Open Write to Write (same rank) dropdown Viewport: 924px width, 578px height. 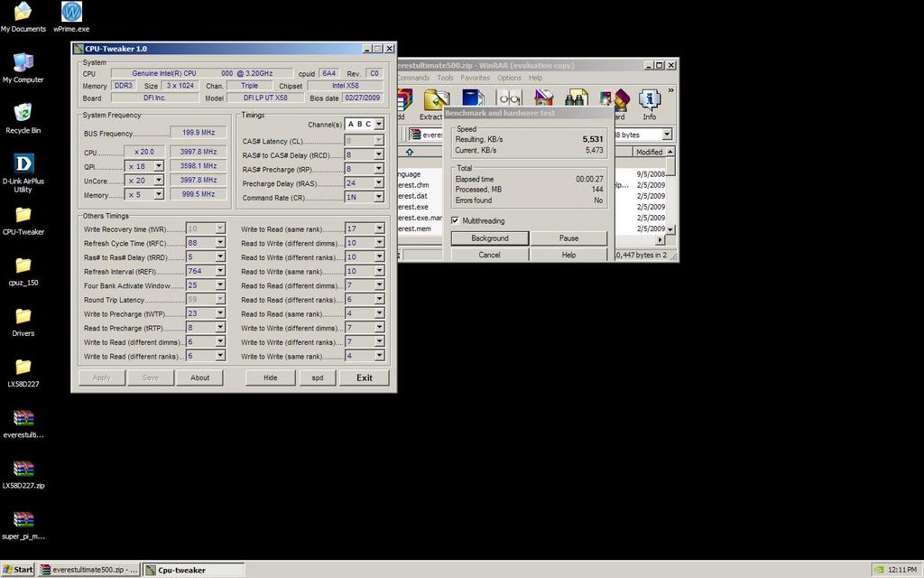[x=379, y=356]
